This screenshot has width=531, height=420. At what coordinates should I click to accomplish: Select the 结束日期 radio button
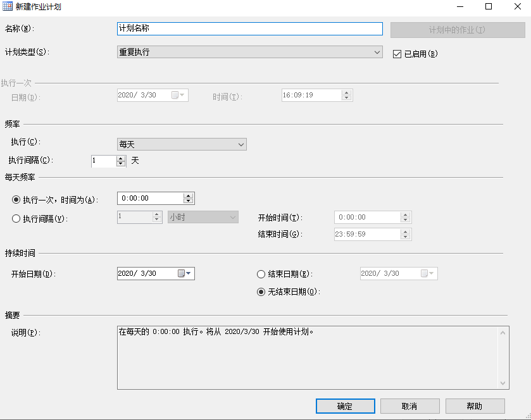pyautogui.click(x=261, y=274)
